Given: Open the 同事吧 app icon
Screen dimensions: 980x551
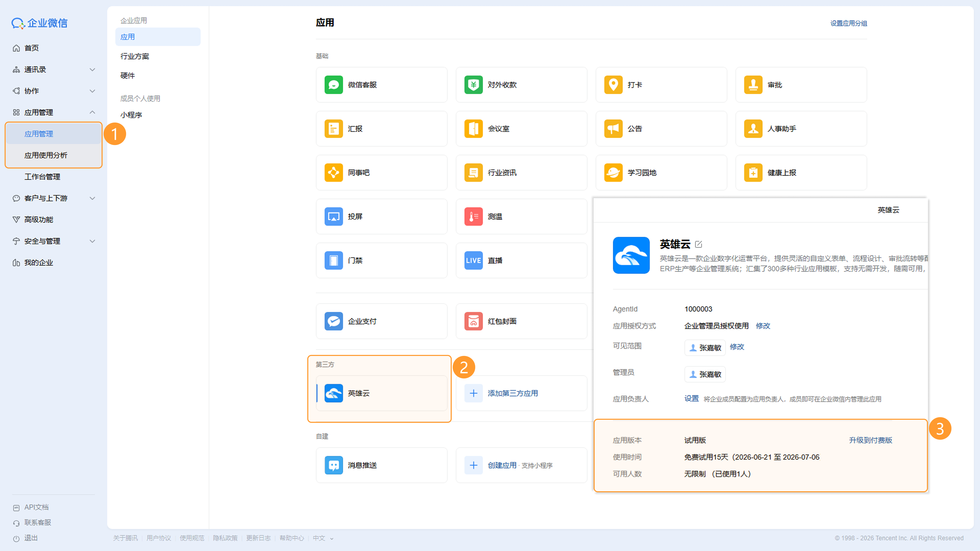Looking at the screenshot, I should point(333,172).
